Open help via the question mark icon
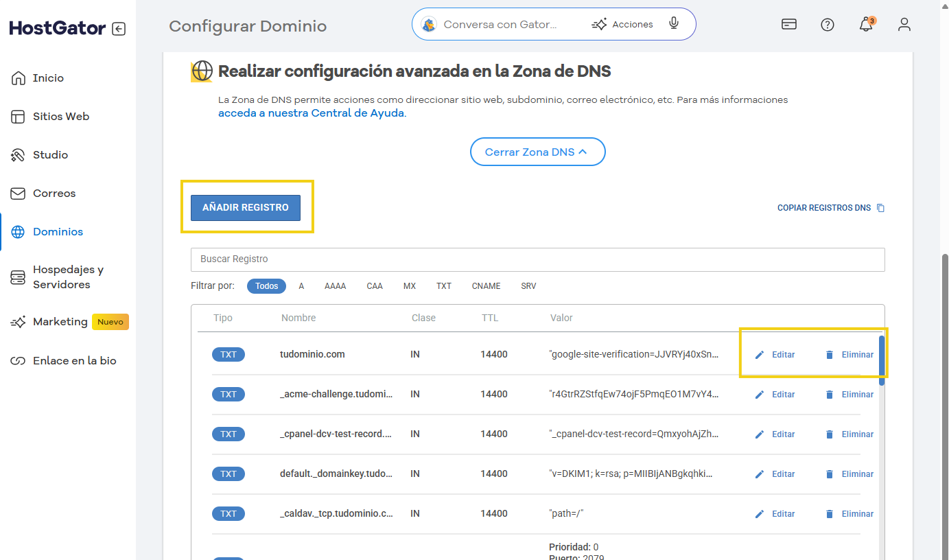949x560 pixels. 827,24
